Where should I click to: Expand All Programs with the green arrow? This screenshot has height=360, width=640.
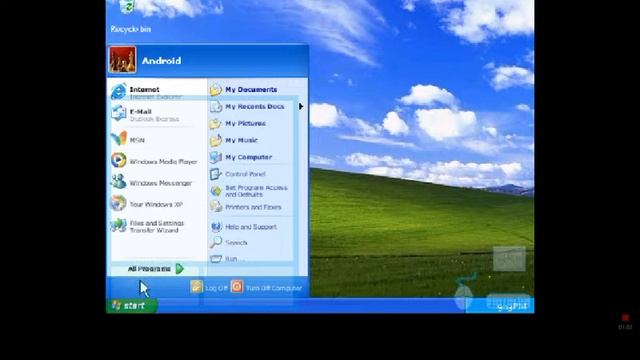pyautogui.click(x=180, y=269)
